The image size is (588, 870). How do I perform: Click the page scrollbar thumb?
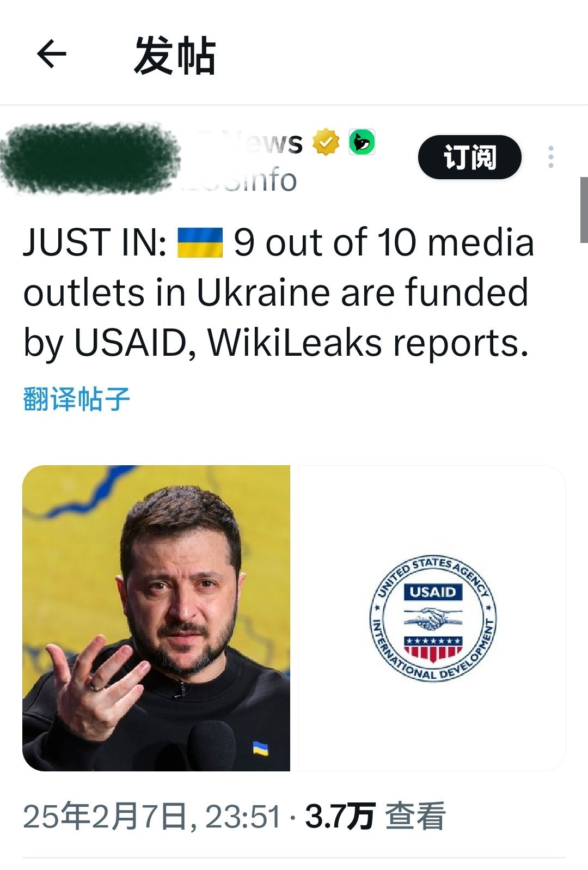584,210
